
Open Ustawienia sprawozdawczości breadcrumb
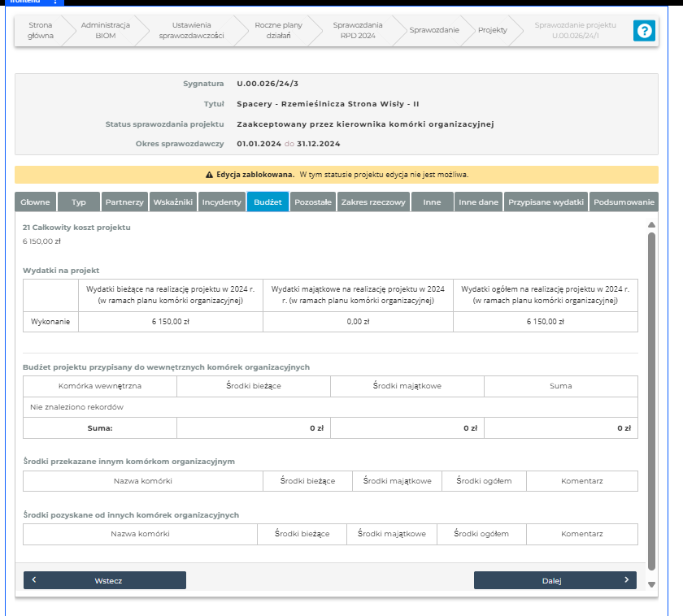(x=191, y=30)
